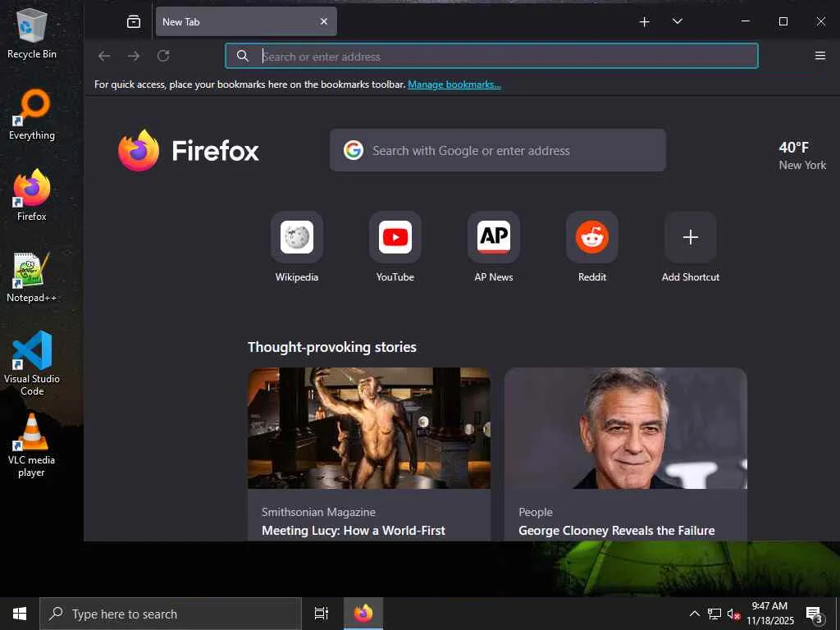Viewport: 840px width, 630px height.
Task: Close the New Tab tab
Action: click(x=323, y=21)
